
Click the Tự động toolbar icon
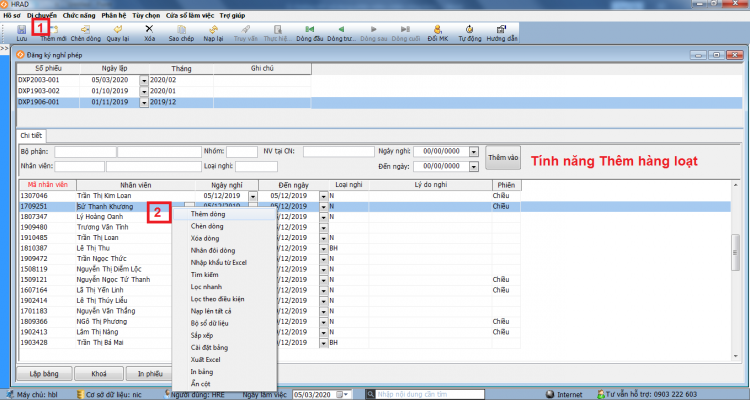[470, 29]
